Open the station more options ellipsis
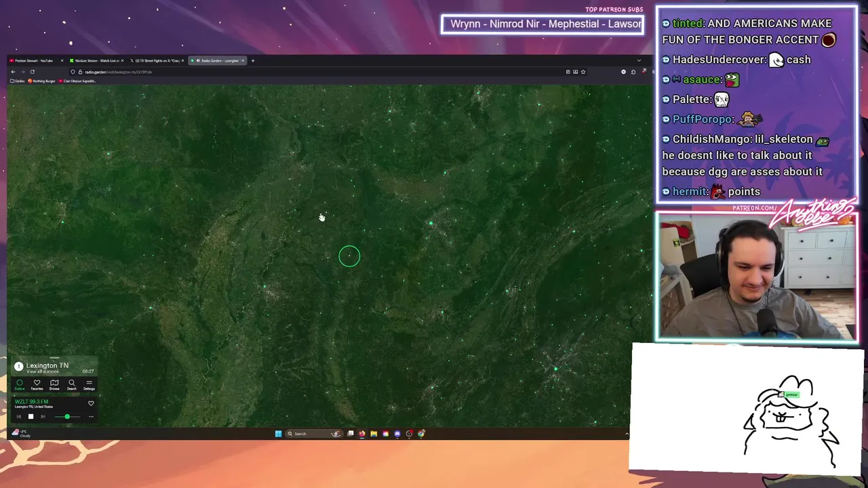 (x=91, y=416)
